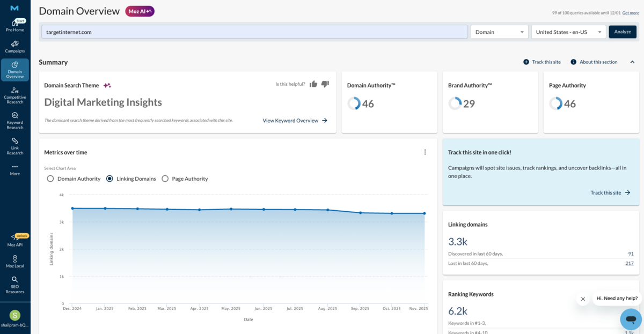Click the '6.2k' ranking keywords value

[458, 311]
